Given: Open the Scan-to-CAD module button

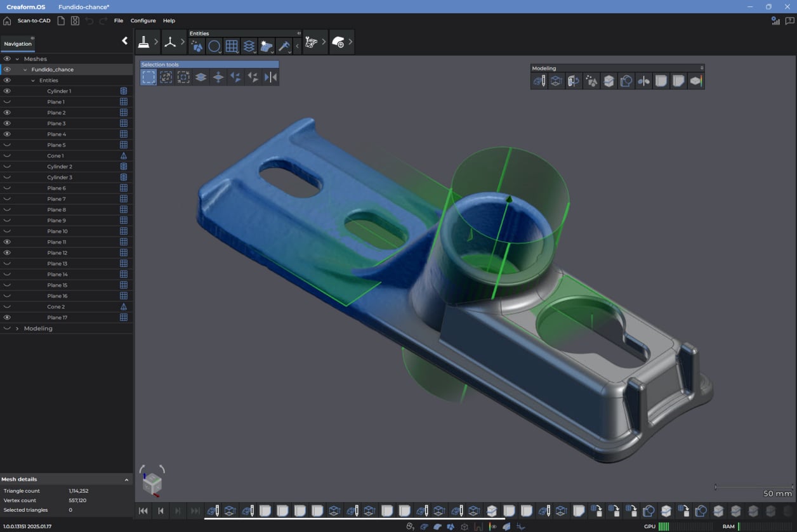Looking at the screenshot, I should [x=34, y=21].
